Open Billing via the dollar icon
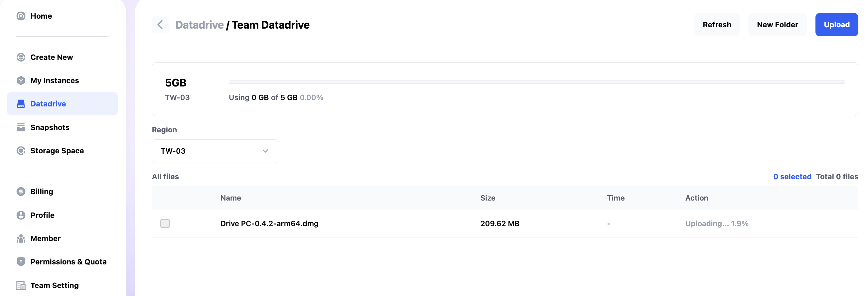 tap(21, 192)
